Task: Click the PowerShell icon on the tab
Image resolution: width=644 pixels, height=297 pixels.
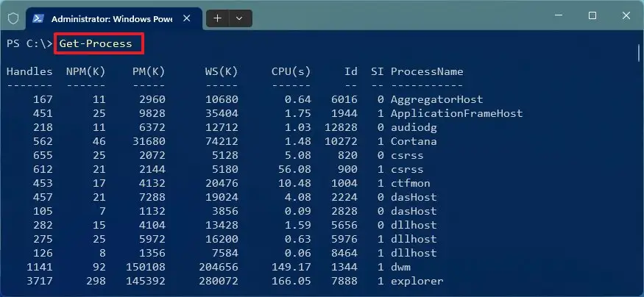Action: 38,18
